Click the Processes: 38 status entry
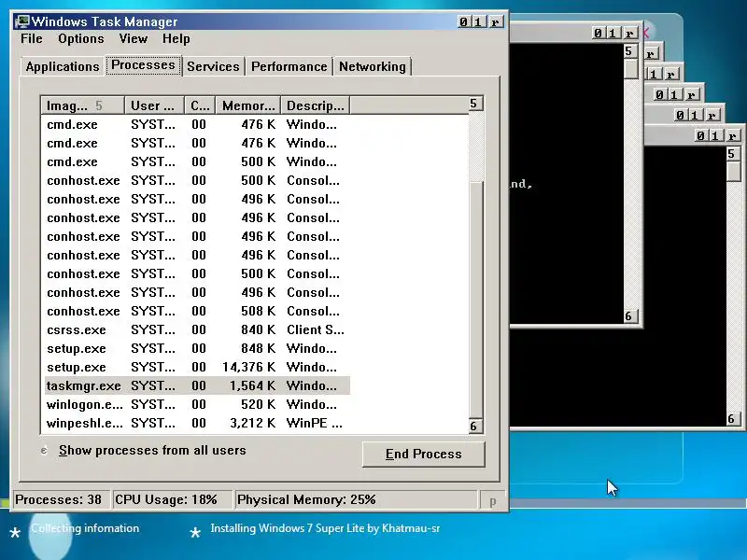This screenshot has height=560, width=747. pos(61,499)
